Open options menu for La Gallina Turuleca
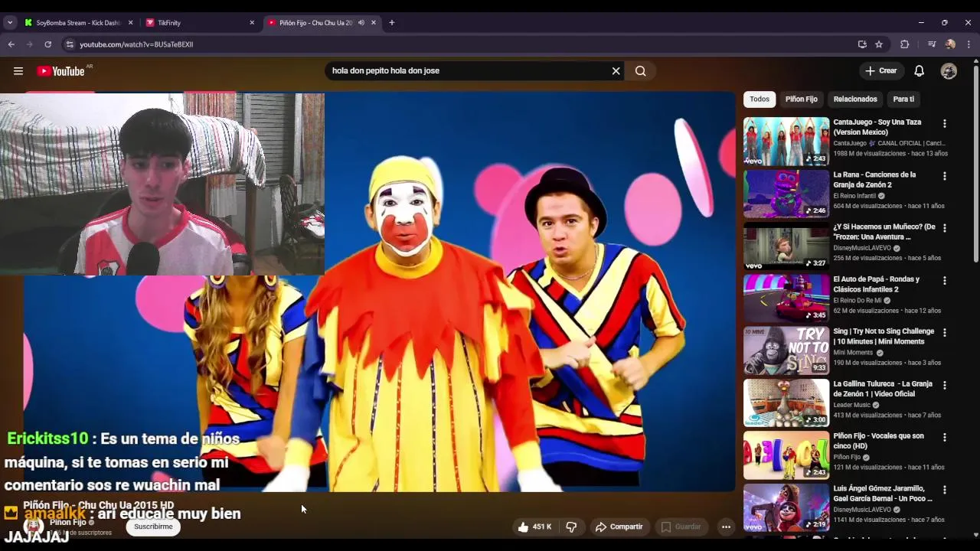Image resolution: width=980 pixels, height=551 pixels. click(944, 385)
